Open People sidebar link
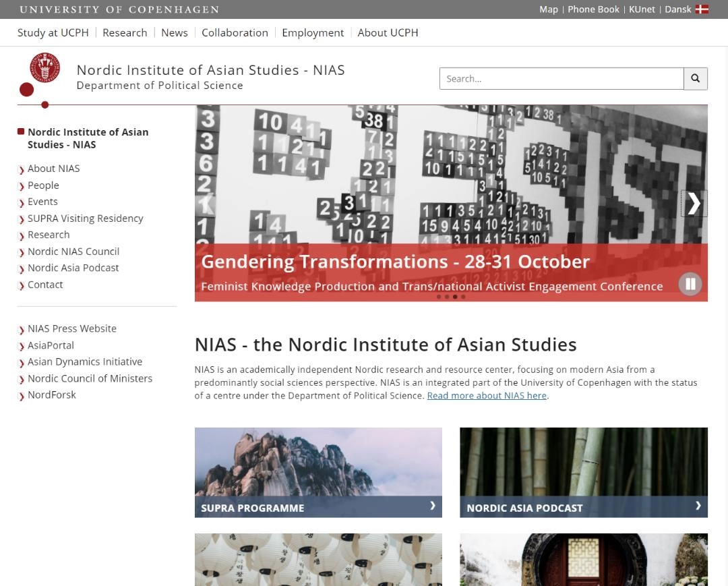Viewport: 728px width, 586px height. pyautogui.click(x=43, y=185)
